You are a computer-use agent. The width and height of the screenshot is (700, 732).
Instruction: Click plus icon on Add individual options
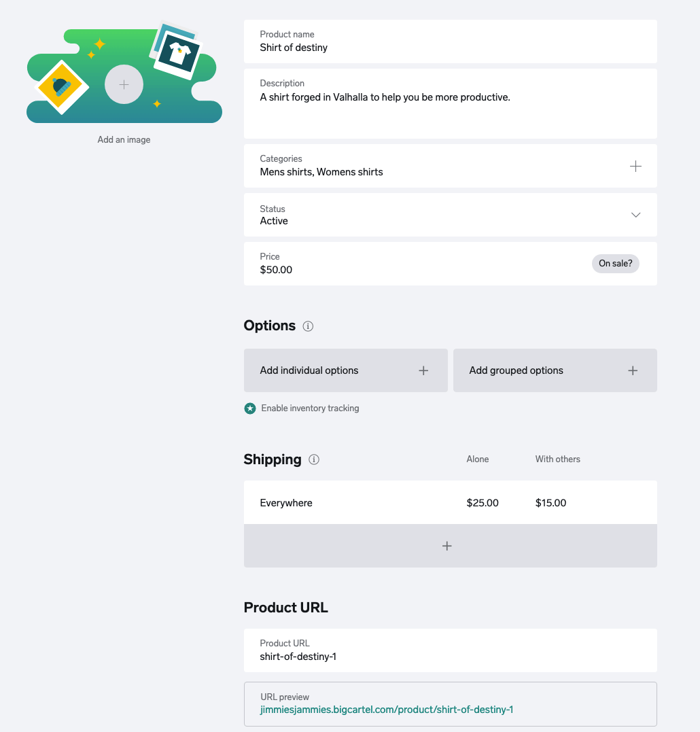coord(423,370)
